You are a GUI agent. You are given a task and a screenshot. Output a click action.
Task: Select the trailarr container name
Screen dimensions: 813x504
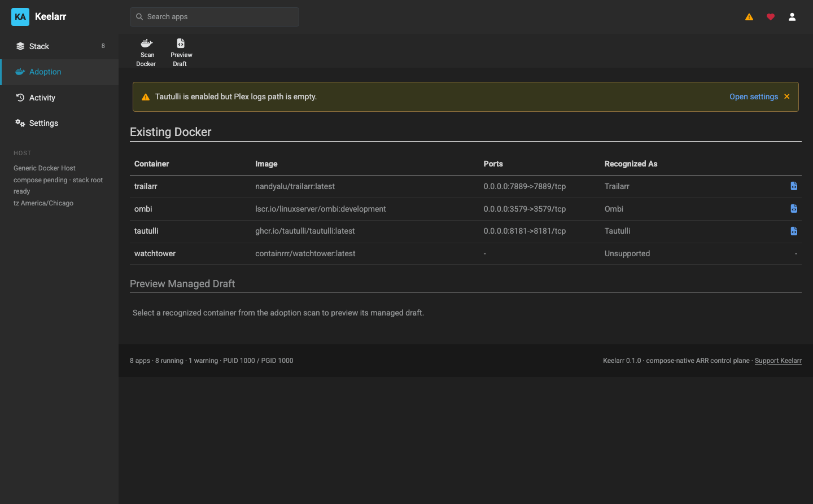click(x=146, y=186)
